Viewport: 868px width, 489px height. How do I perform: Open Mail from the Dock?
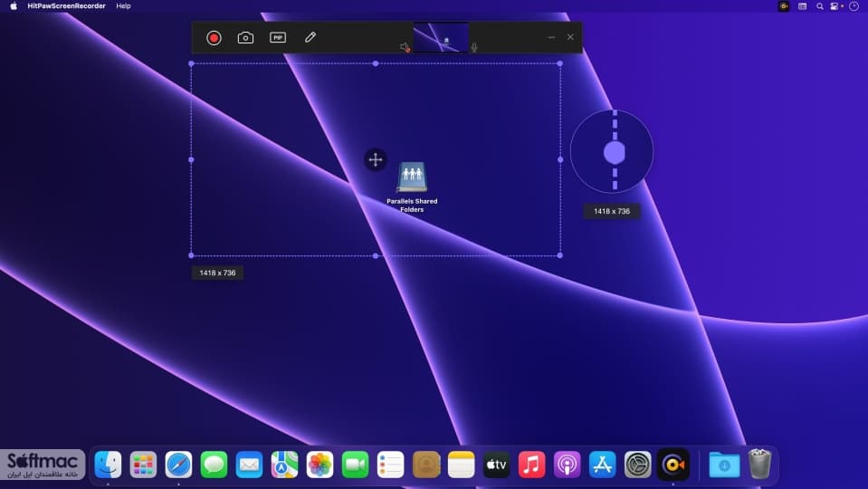(249, 464)
